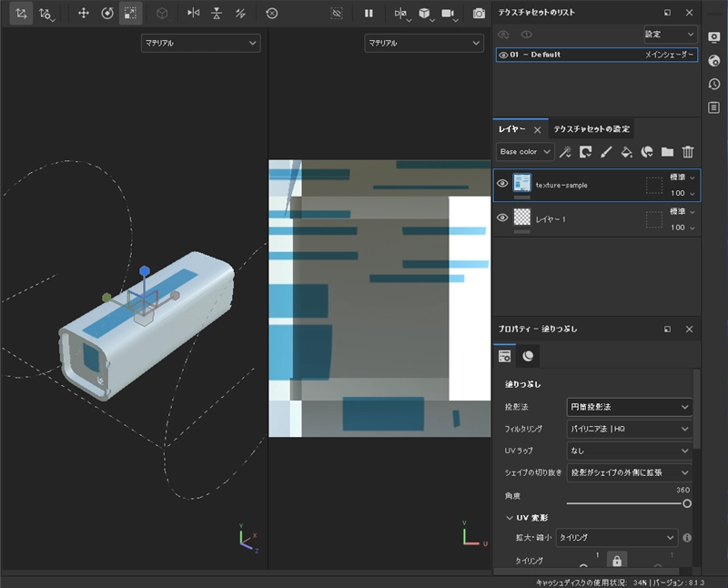This screenshot has width=728, height=588.
Task: Open the 投影法 dropdown showing 円筒投影法
Action: 629,408
